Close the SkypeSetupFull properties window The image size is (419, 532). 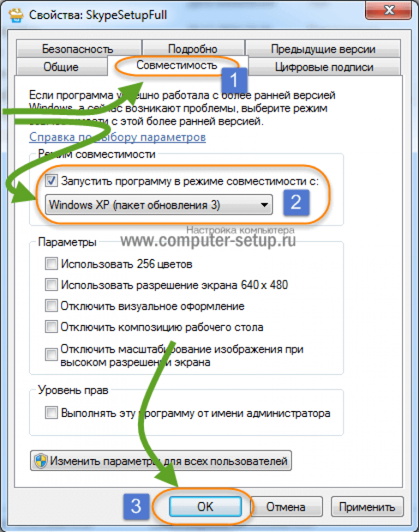[x=388, y=10]
